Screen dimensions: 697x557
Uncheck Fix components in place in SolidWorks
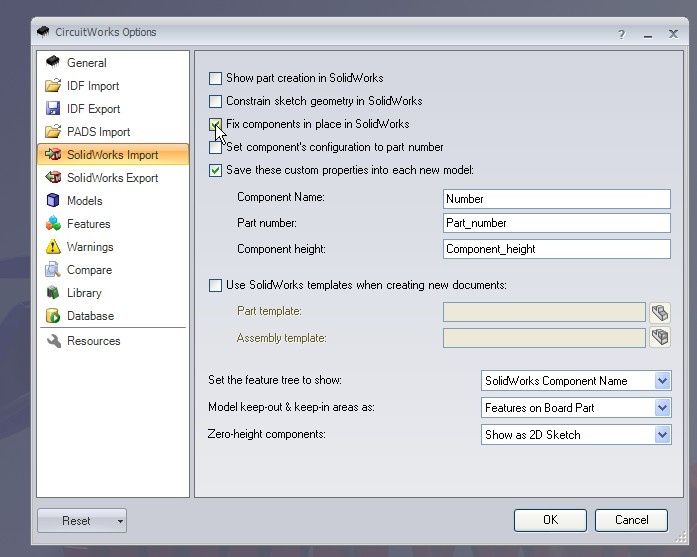coord(215,124)
